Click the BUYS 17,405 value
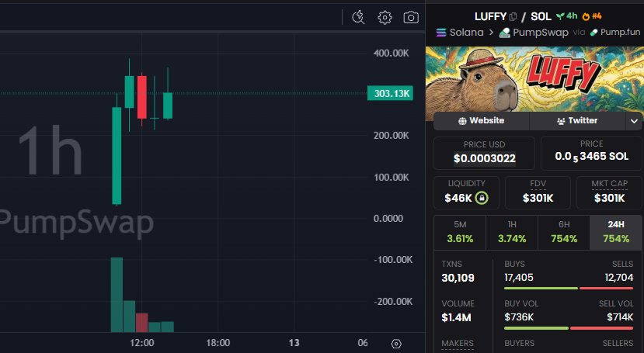644x353 pixels. coord(519,278)
